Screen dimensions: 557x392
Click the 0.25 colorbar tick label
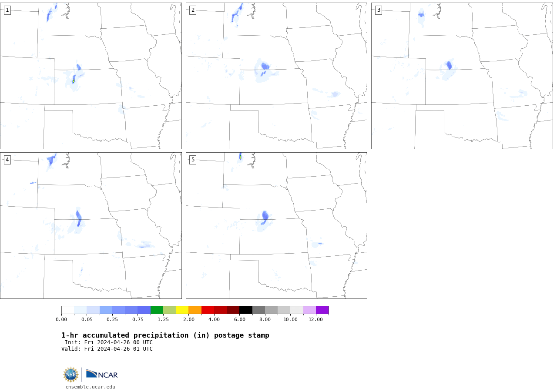coord(112,319)
